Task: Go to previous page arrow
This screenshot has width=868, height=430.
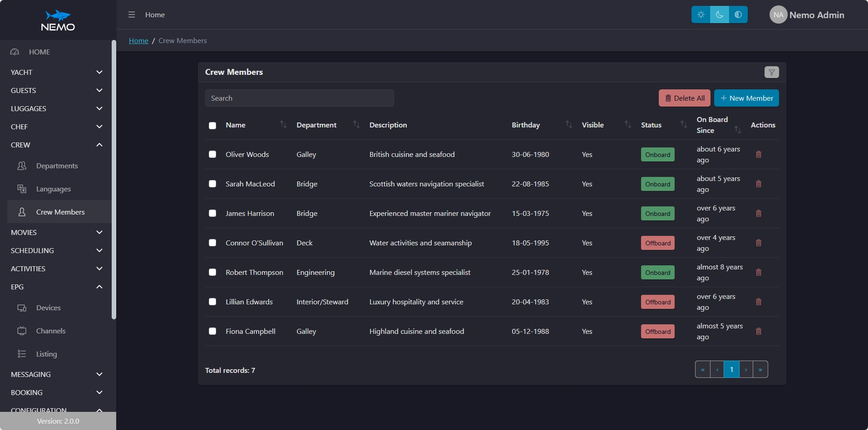Action: tap(717, 369)
